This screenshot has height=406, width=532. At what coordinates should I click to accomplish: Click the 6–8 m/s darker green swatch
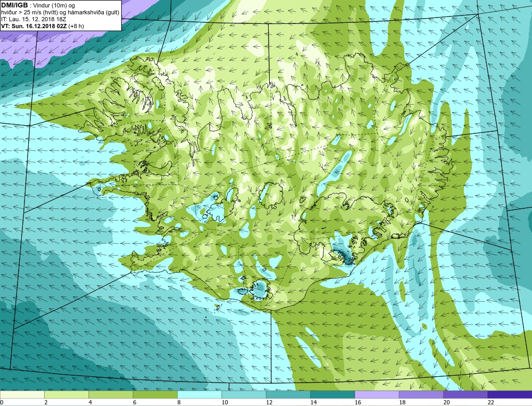click(x=155, y=395)
